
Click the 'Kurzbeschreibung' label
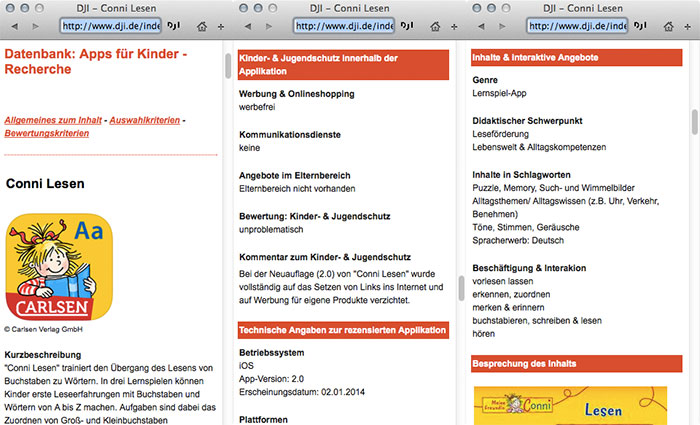43,355
